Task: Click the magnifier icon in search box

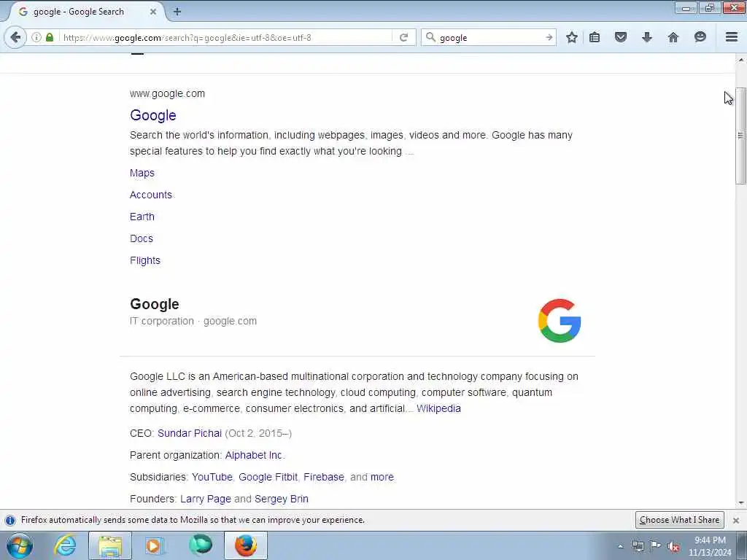Action: (430, 37)
